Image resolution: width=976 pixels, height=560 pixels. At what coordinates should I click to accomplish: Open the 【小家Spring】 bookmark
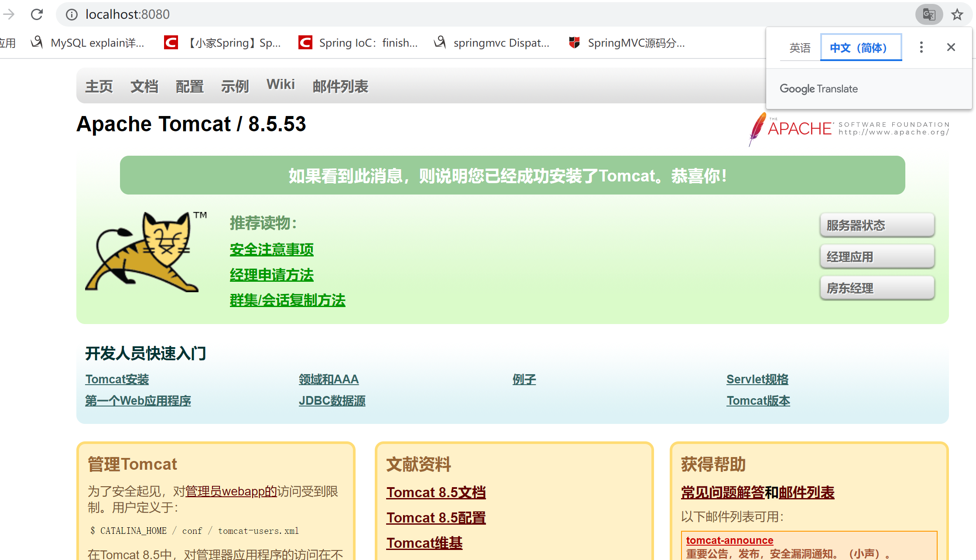coord(223,43)
